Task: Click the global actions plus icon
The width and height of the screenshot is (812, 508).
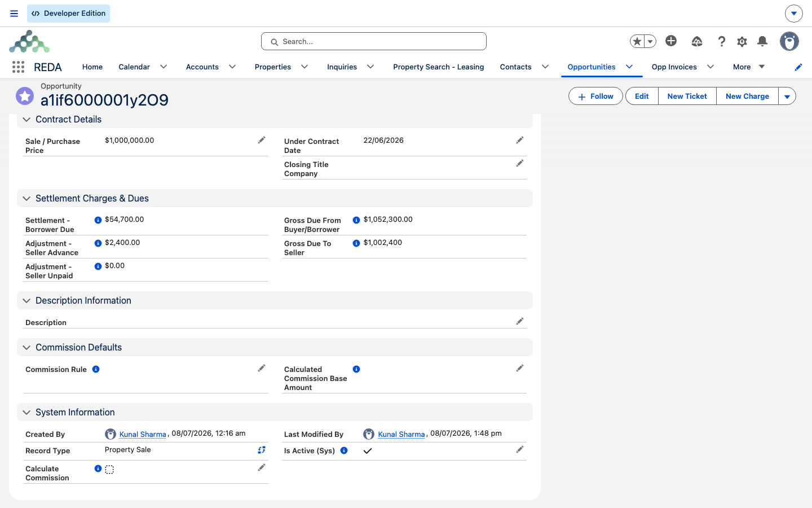Action: coord(671,41)
